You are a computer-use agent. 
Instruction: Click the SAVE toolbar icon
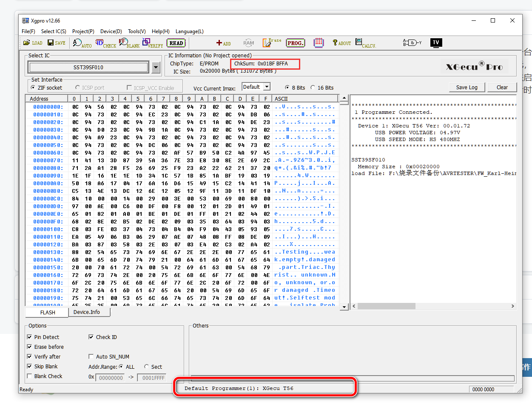pyautogui.click(x=57, y=43)
